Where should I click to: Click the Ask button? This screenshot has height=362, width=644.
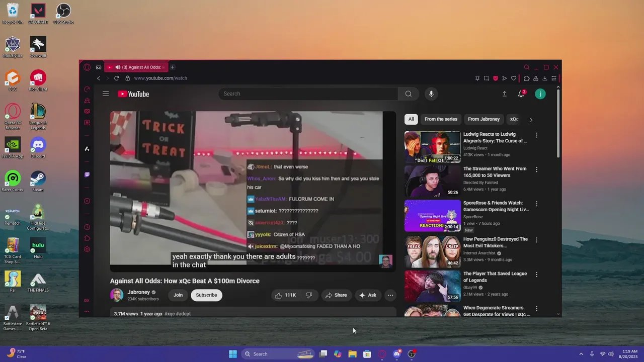point(367,295)
